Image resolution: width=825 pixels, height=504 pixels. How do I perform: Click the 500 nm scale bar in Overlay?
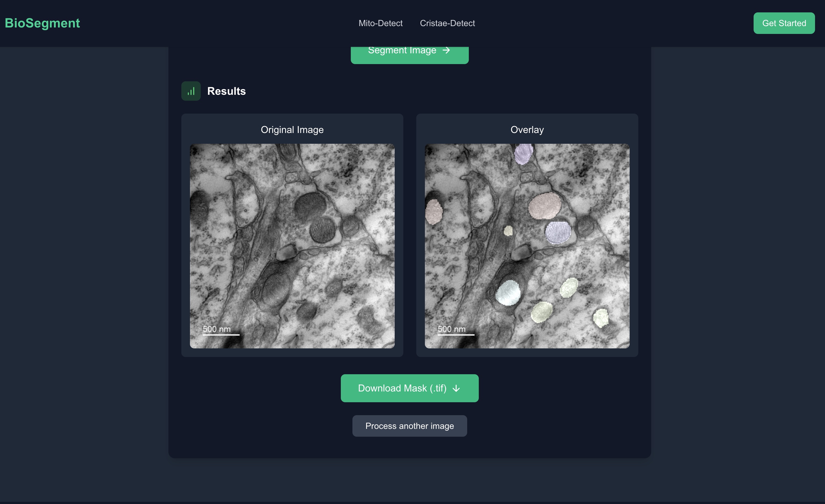(456, 334)
